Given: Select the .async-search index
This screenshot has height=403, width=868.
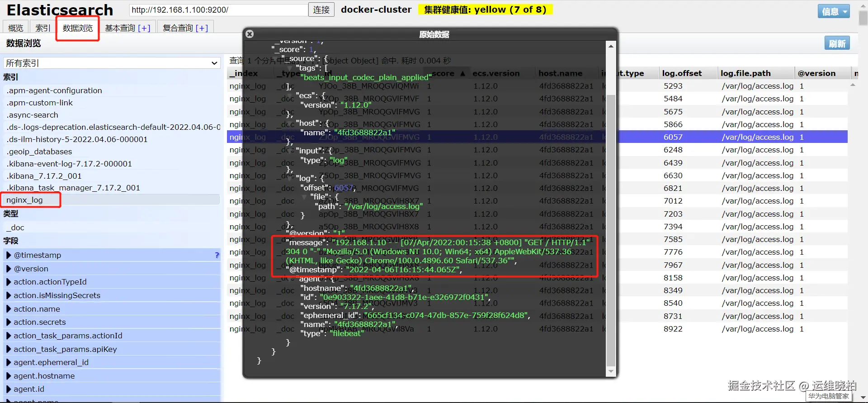Looking at the screenshot, I should pyautogui.click(x=112, y=115).
